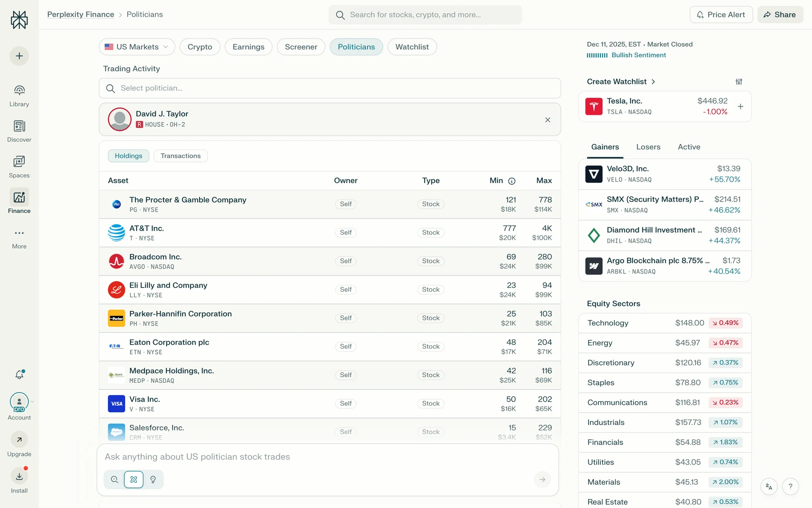Switch to the Losers tab
This screenshot has height=508, width=812.
click(648, 147)
